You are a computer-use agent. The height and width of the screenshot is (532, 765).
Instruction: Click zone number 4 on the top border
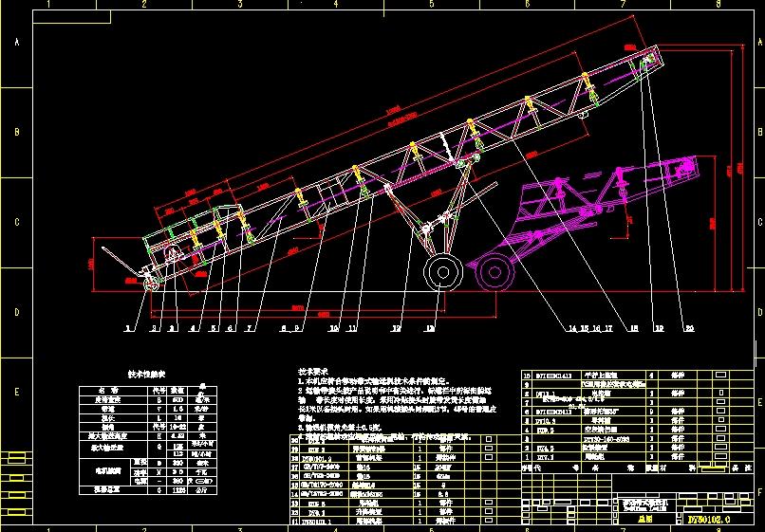(336, 4)
